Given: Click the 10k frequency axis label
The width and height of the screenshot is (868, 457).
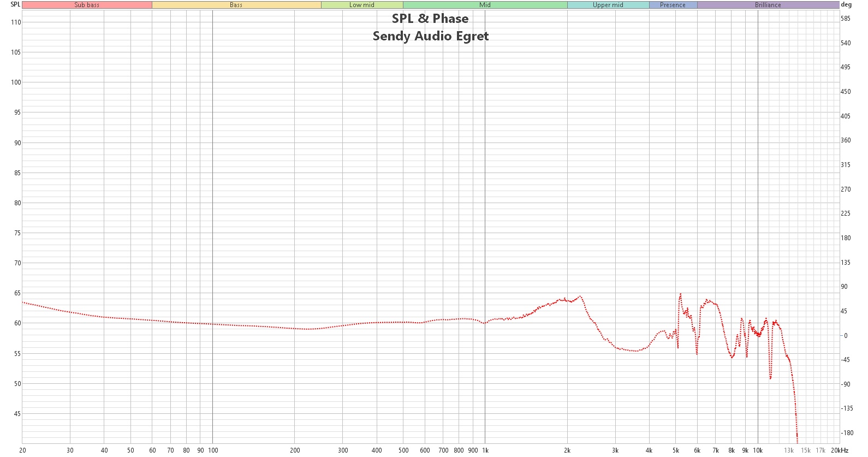Looking at the screenshot, I should point(758,450).
